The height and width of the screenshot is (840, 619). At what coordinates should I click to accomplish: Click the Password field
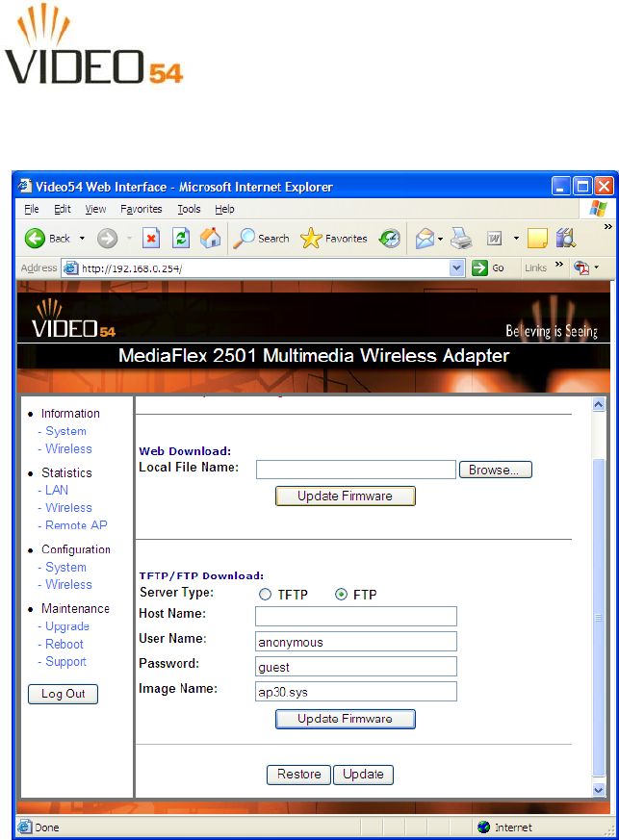(356, 667)
